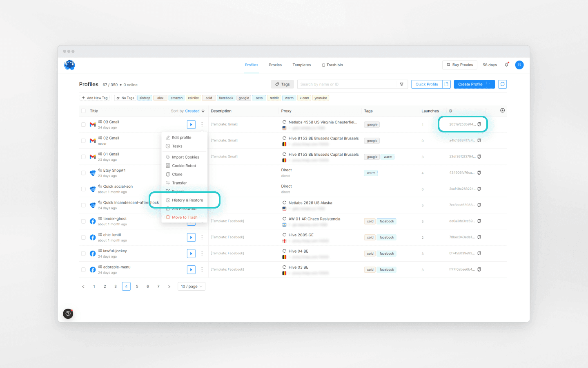Switch to the Proxies tab
The width and height of the screenshot is (588, 368).
pos(275,65)
